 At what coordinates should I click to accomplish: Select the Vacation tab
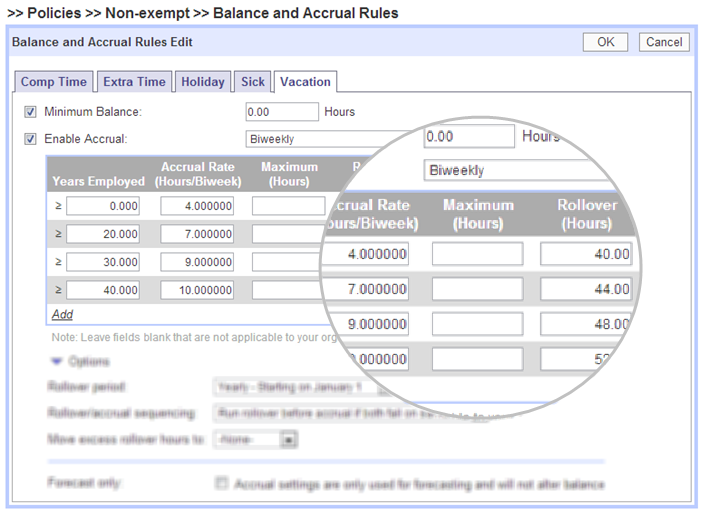tap(305, 82)
